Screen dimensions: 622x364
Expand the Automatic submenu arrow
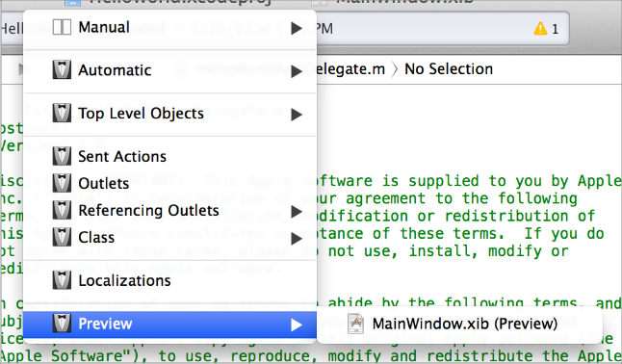296,71
